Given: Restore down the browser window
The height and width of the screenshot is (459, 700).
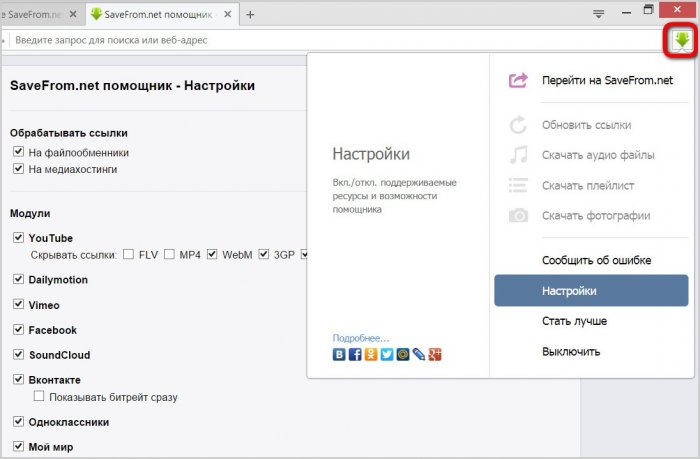Looking at the screenshot, I should click(649, 9).
